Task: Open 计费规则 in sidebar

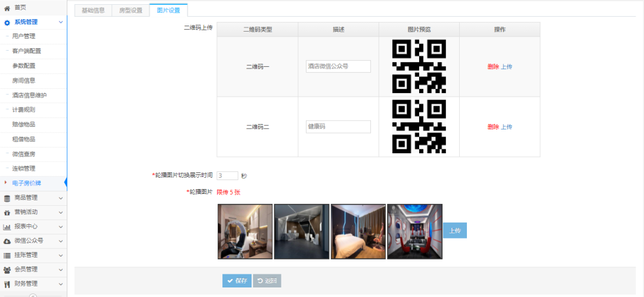Action: coord(24,110)
